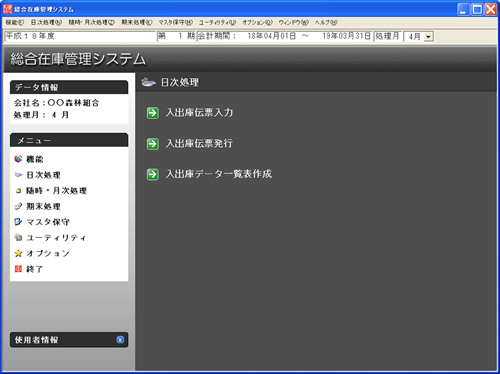This screenshot has width=500, height=374.
Task: Click the end date 19年03月31日
Action: pyautogui.click(x=346, y=36)
